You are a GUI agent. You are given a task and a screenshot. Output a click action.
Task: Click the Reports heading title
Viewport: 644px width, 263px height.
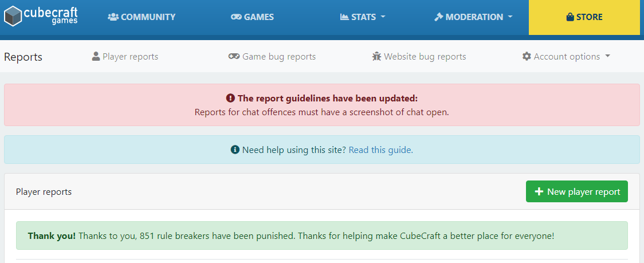[23, 57]
